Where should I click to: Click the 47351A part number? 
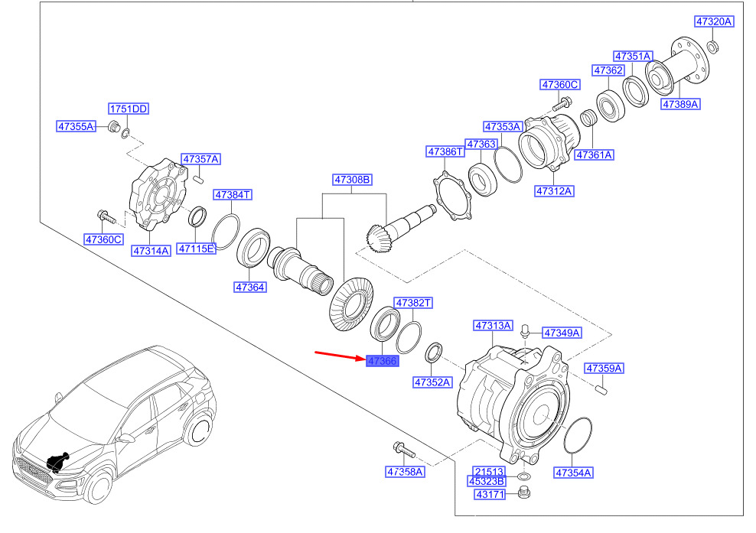[633, 56]
